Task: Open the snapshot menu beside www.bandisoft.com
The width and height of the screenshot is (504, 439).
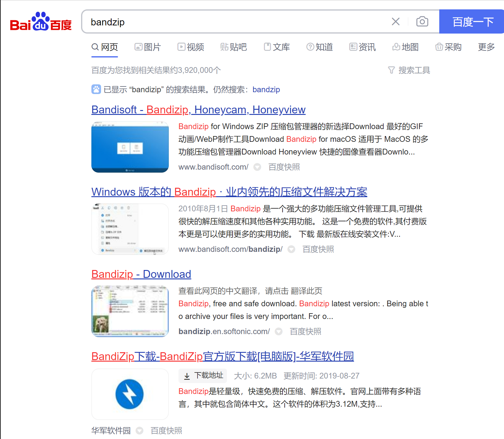Action: [257, 167]
